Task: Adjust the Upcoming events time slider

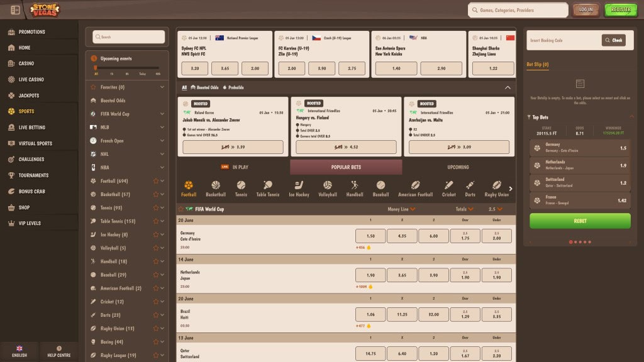Action: [x=96, y=68]
